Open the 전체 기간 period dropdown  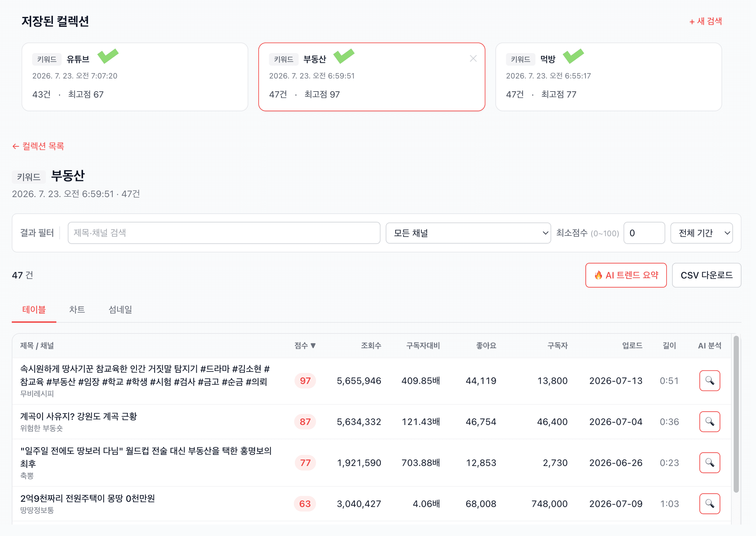pyautogui.click(x=702, y=233)
